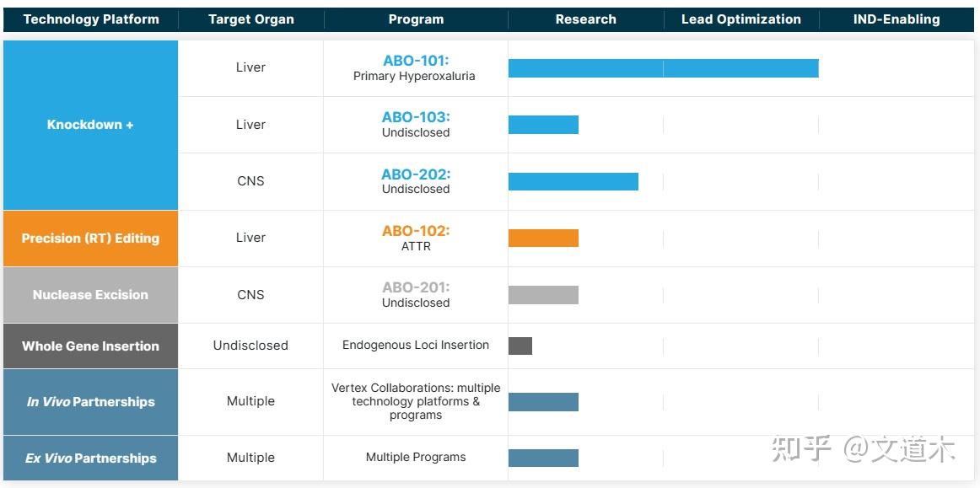Viewport: 980px width, 488px height.
Task: Select the orange Precision (RT) Editing block
Action: coord(90,239)
